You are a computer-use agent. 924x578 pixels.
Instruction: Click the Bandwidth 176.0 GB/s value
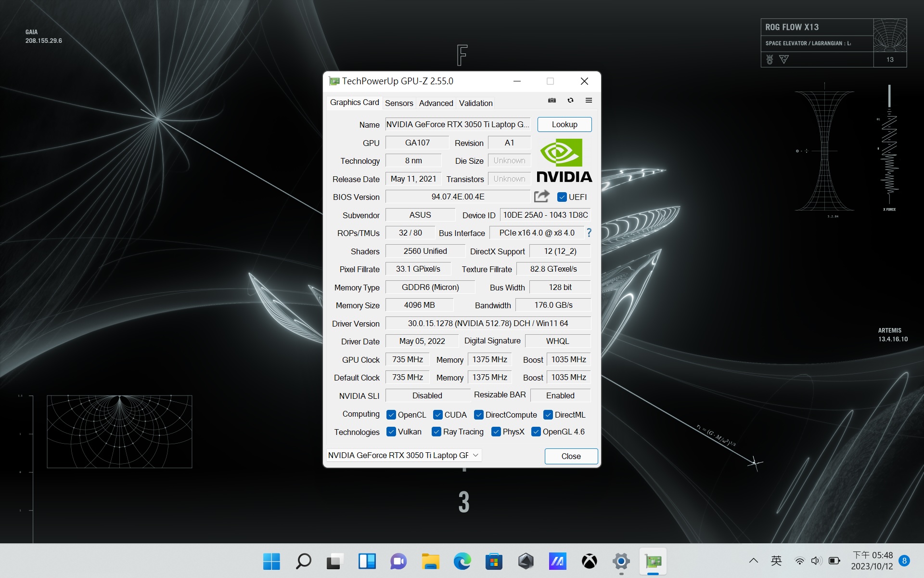(553, 305)
